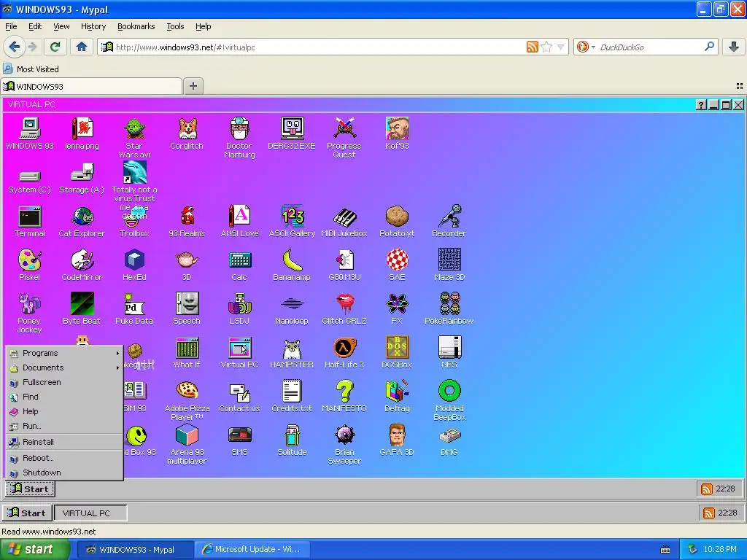The image size is (747, 560).
Task: Click the browser Back arrow button
Action: [x=15, y=47]
